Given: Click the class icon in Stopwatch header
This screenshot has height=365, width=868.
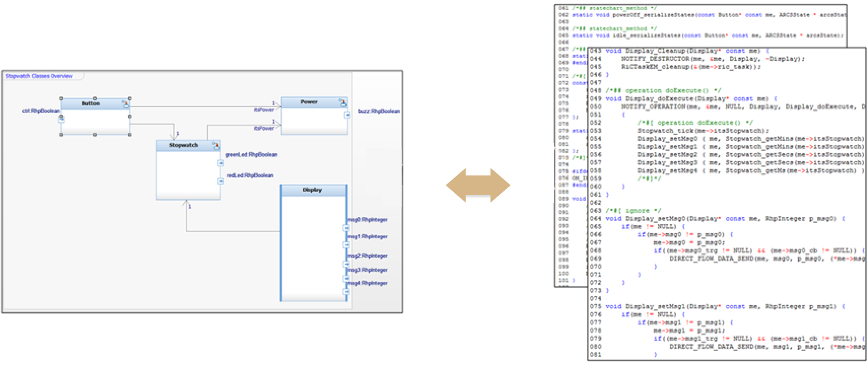Looking at the screenshot, I should [216, 145].
